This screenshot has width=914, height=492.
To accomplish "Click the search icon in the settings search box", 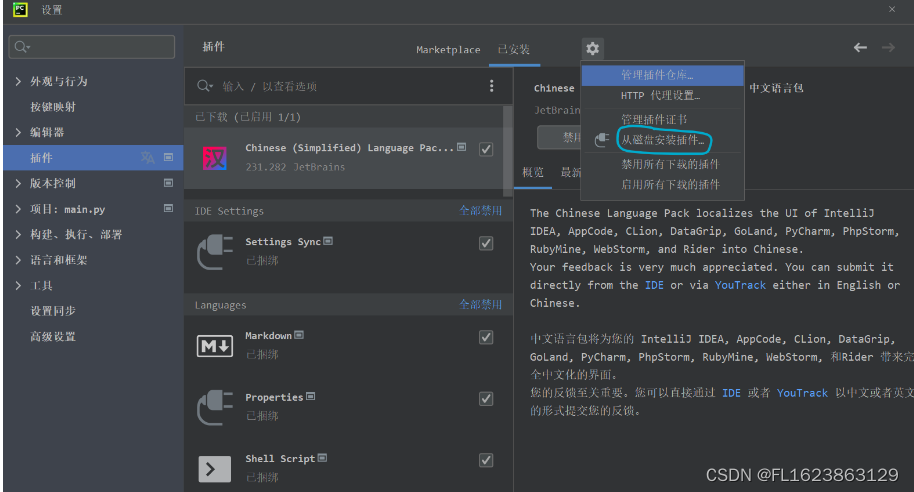I will click(22, 47).
